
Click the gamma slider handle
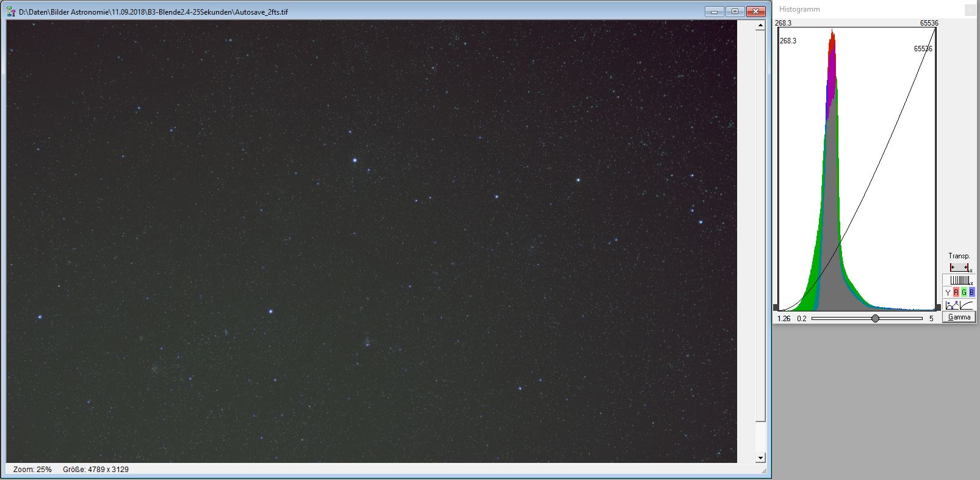pyautogui.click(x=875, y=318)
